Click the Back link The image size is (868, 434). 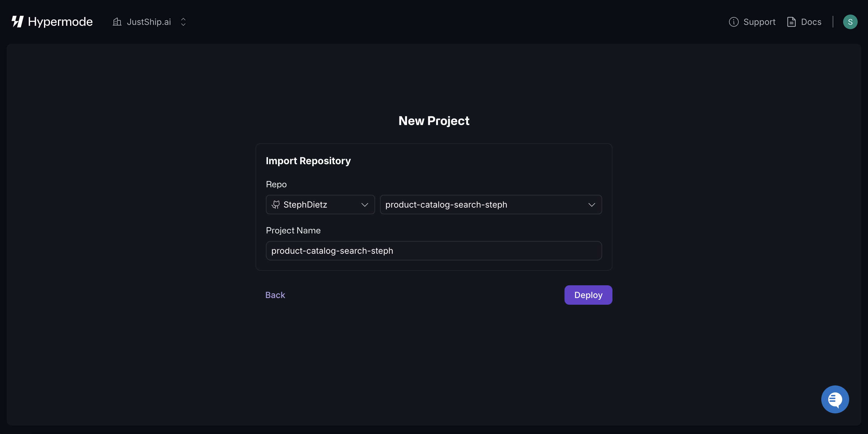pos(275,295)
